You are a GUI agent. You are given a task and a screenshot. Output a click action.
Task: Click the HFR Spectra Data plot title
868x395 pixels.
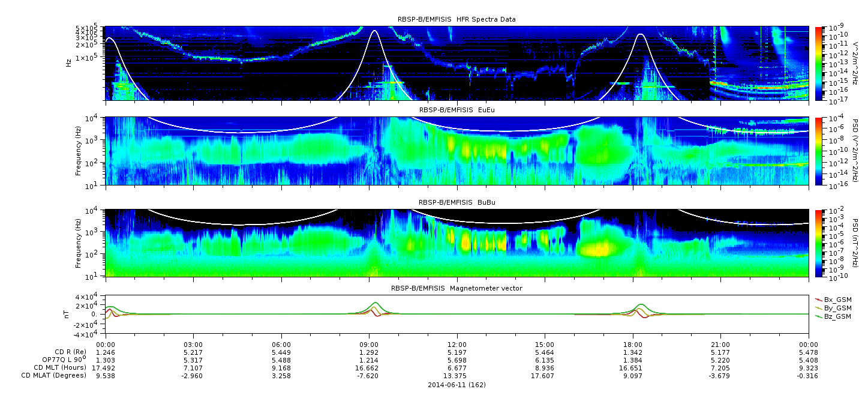[456, 20]
